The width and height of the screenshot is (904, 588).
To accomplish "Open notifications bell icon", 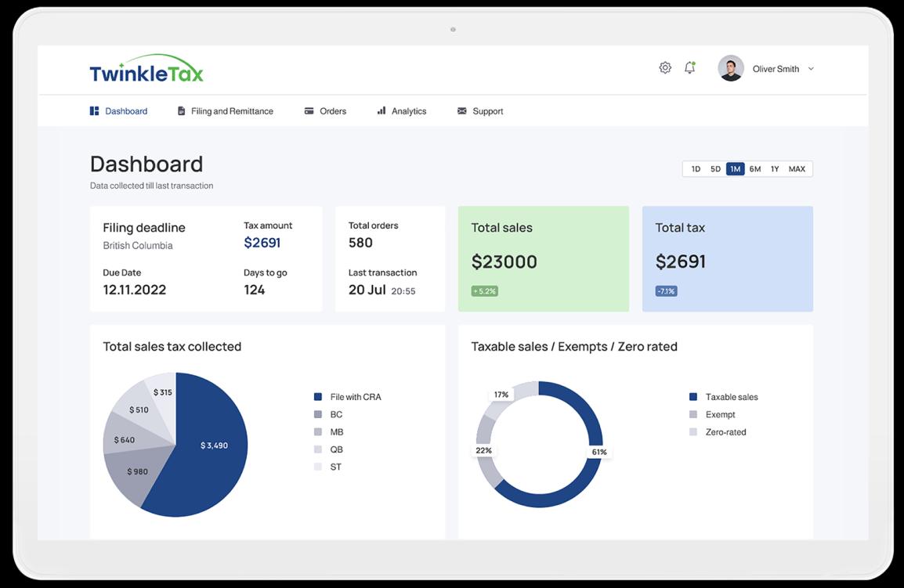I will [x=689, y=68].
